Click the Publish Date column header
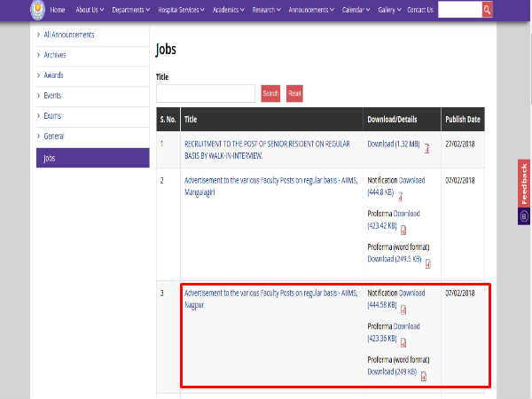Viewport: 532px width, 399px height. [x=463, y=119]
